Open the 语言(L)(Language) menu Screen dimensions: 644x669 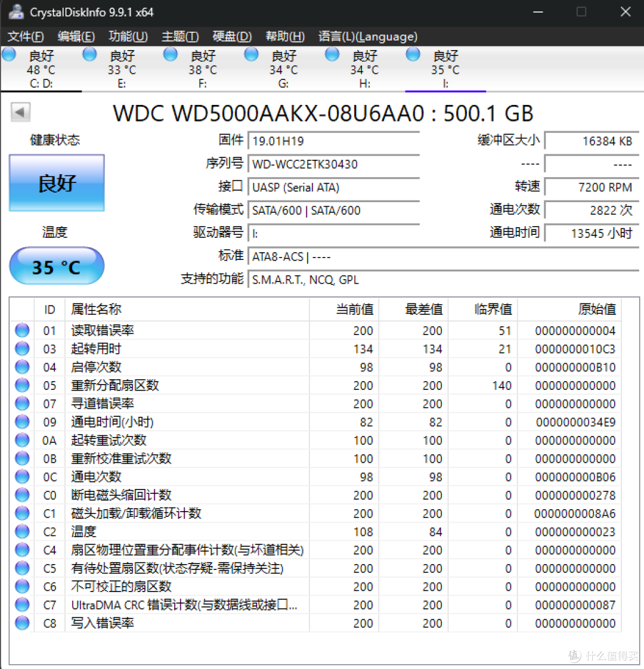coord(368,37)
